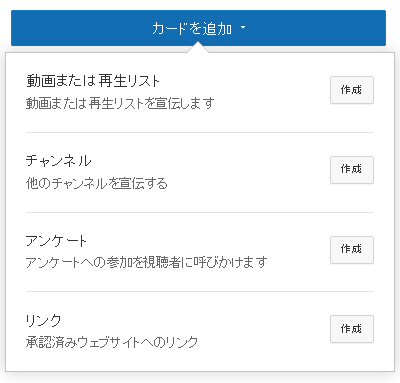Click 作成 beside the リンク option
The width and height of the screenshot is (400, 383).
352,329
